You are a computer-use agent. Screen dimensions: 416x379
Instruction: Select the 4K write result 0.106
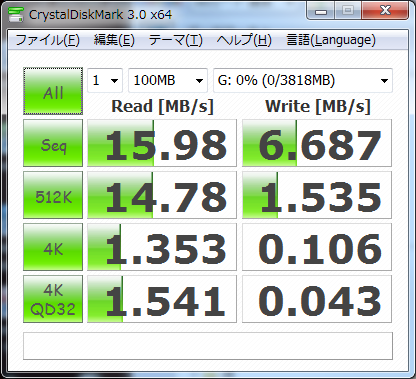(317, 247)
